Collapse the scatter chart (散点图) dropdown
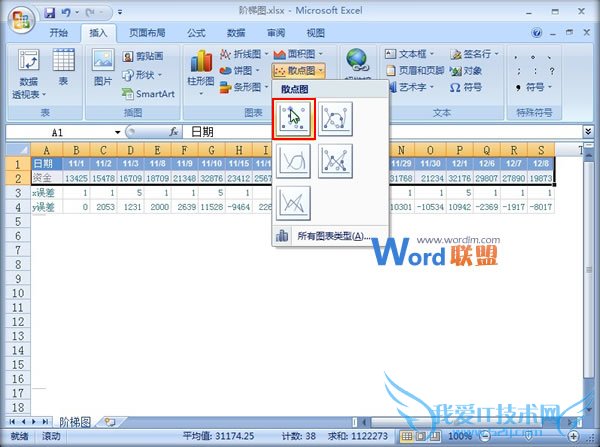The width and height of the screenshot is (600, 447). point(299,71)
